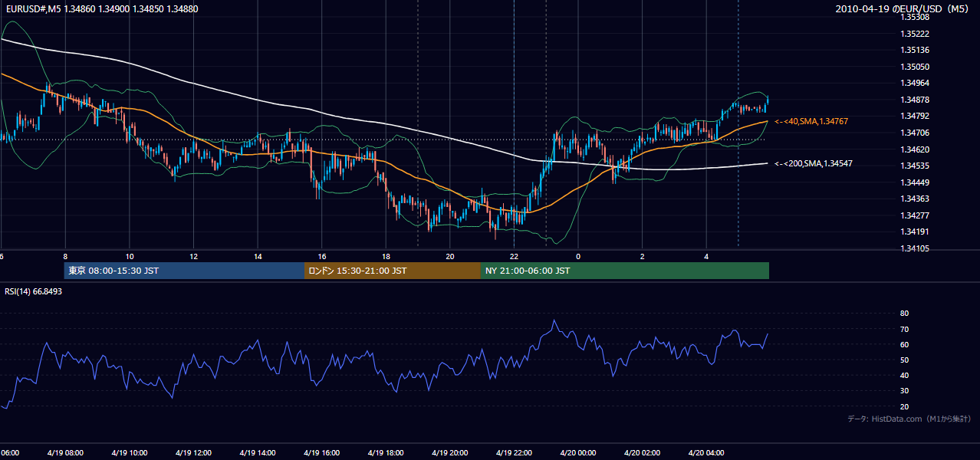The image size is (980, 460).
Task: Click price level 1.34449 on axis
Action: click(x=914, y=182)
